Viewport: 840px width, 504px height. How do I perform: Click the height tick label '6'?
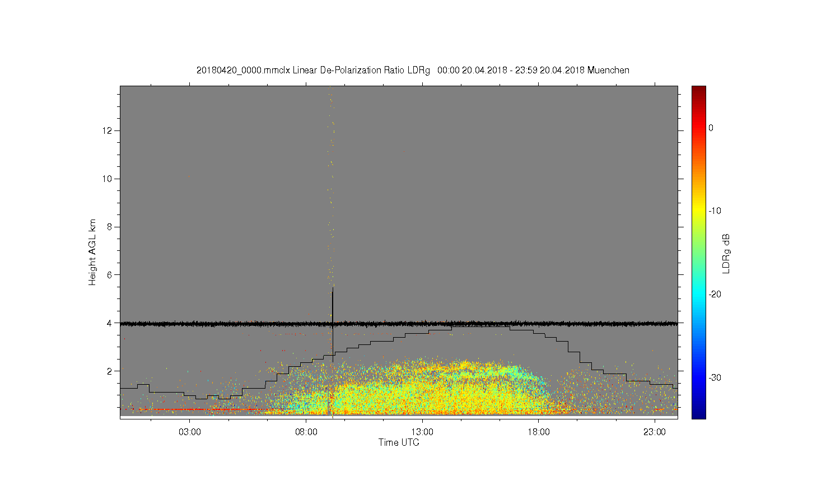tap(110, 275)
